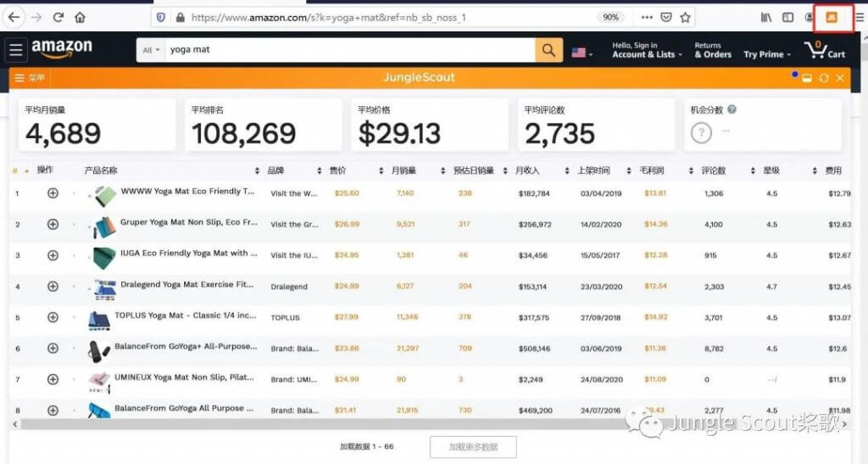Add the TOPLUS Yoga Mat plus icon
Image resolution: width=868 pixels, height=464 pixels.
coord(53,317)
